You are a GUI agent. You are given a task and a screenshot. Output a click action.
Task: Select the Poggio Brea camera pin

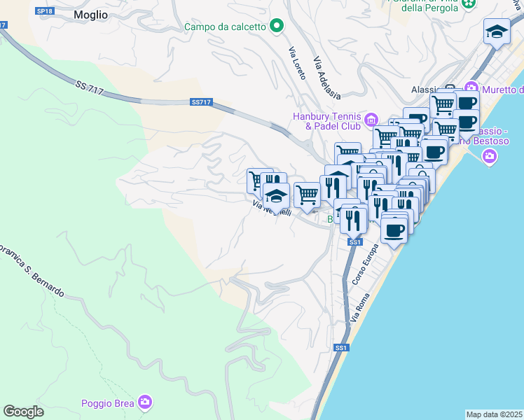pyautogui.click(x=146, y=402)
